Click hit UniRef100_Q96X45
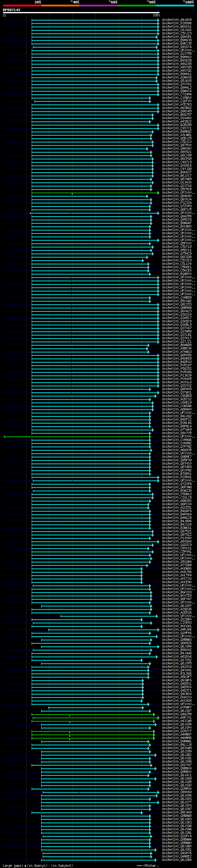This screenshot has width=197, height=868. pos(177,111)
